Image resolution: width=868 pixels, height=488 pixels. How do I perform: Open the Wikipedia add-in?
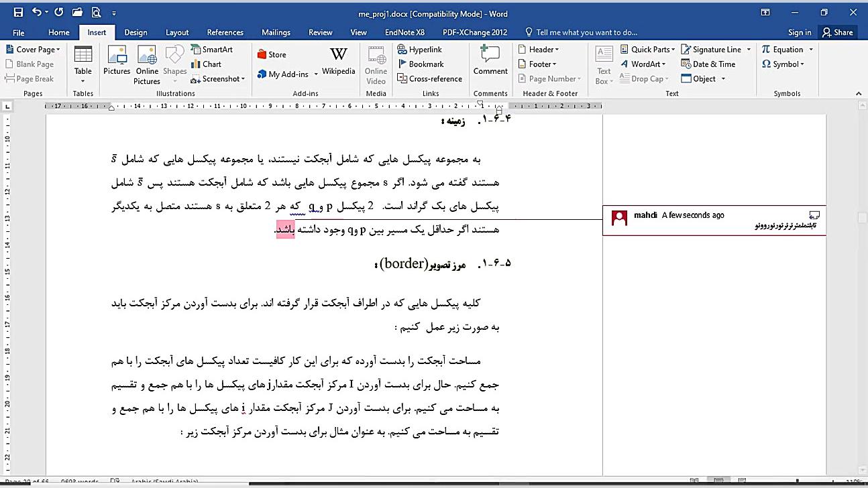click(338, 61)
